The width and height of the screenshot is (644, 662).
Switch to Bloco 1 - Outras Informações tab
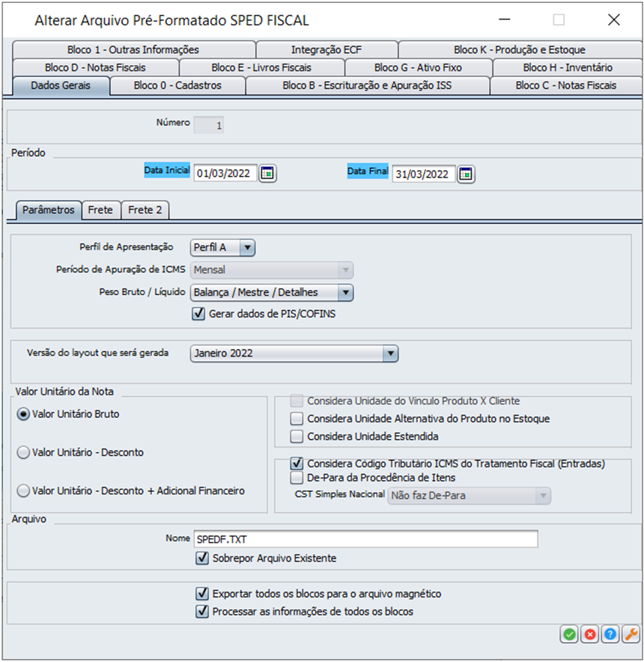(133, 50)
